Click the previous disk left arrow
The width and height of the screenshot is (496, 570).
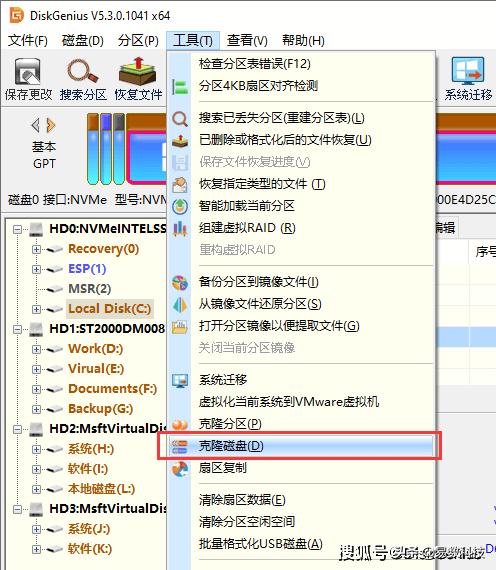click(36, 125)
